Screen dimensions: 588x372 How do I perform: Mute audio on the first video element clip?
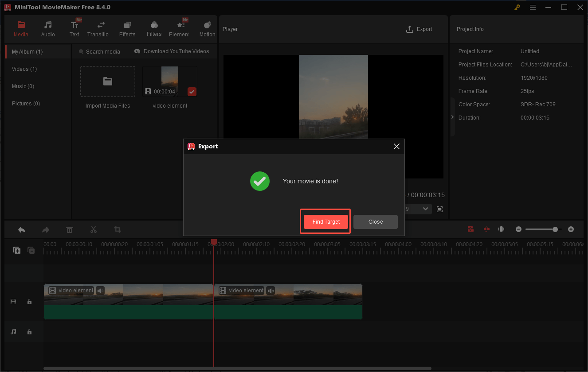click(x=100, y=290)
